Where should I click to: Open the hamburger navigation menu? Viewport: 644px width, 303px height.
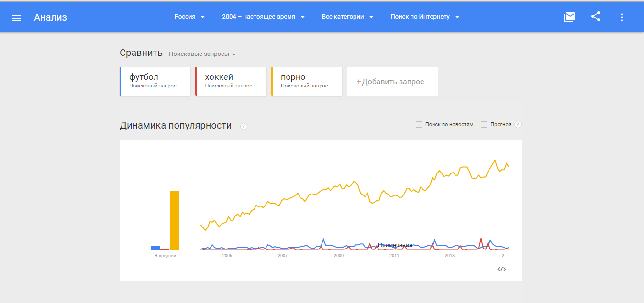coord(17,18)
